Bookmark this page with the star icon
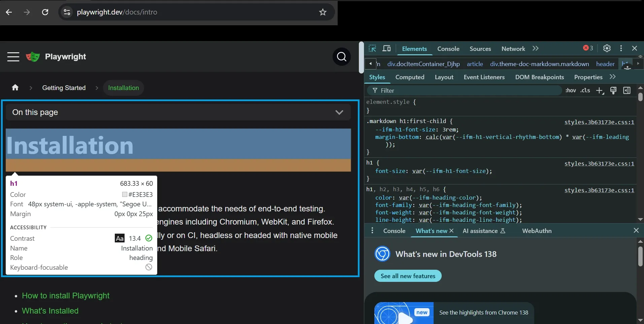Screen dimensions: 644x324 323,12
